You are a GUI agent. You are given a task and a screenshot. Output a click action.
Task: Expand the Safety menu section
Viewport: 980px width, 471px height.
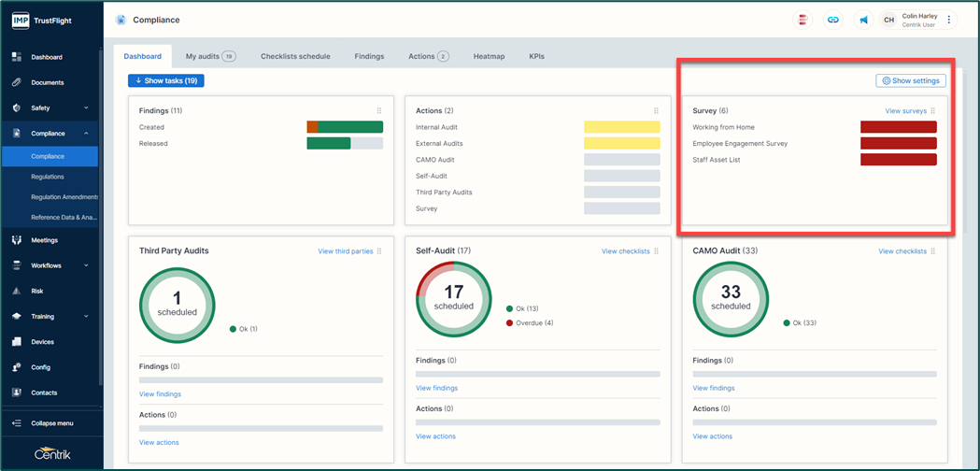[86, 108]
